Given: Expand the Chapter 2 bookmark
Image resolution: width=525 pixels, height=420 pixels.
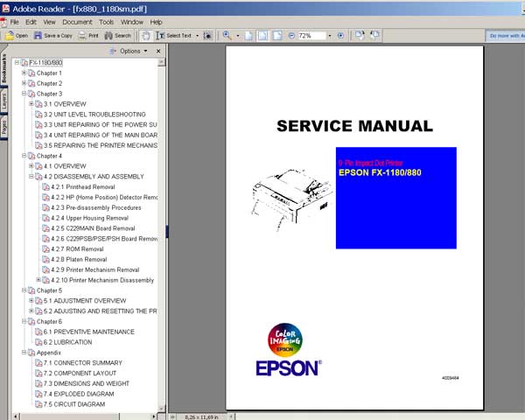Looking at the screenshot, I should [x=24, y=83].
